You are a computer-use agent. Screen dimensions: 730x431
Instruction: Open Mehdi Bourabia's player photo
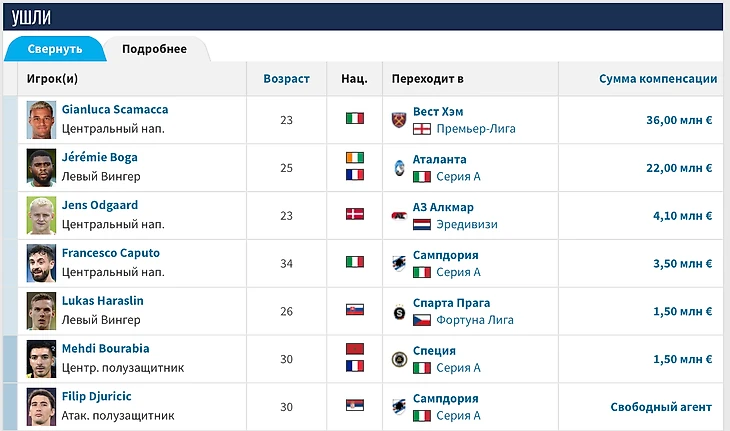coord(41,359)
